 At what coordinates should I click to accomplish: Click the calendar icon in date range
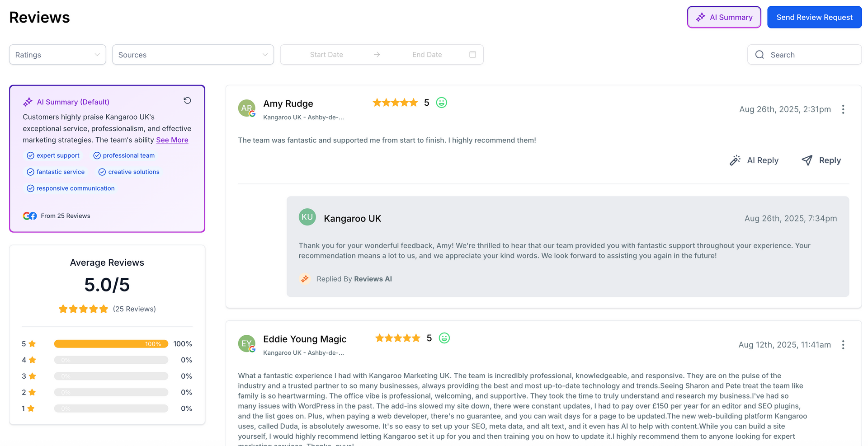pyautogui.click(x=472, y=55)
